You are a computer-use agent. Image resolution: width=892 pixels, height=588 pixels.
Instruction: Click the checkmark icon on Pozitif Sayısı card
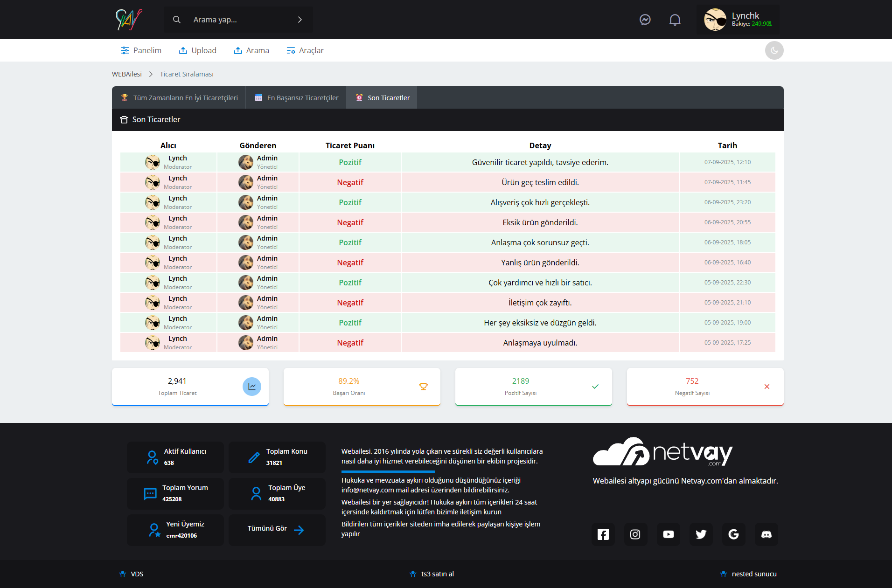[595, 387]
